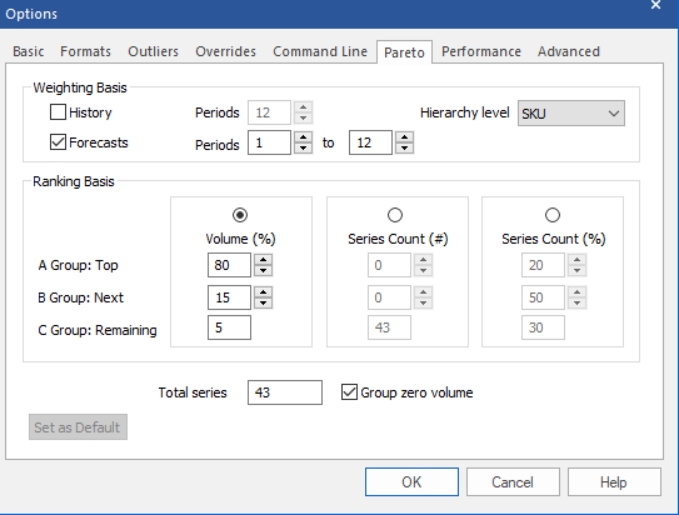Open the Performance tab
This screenshot has height=515, width=679.
pyautogui.click(x=481, y=52)
